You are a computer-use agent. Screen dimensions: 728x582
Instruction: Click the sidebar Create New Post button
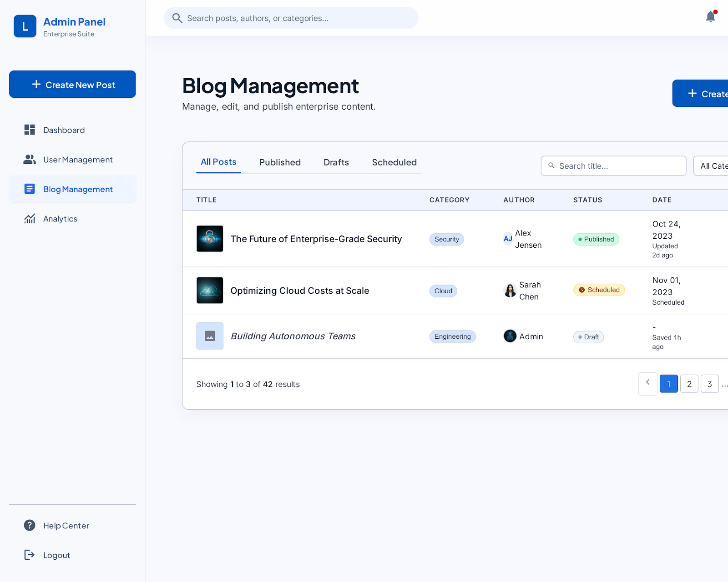(72, 84)
